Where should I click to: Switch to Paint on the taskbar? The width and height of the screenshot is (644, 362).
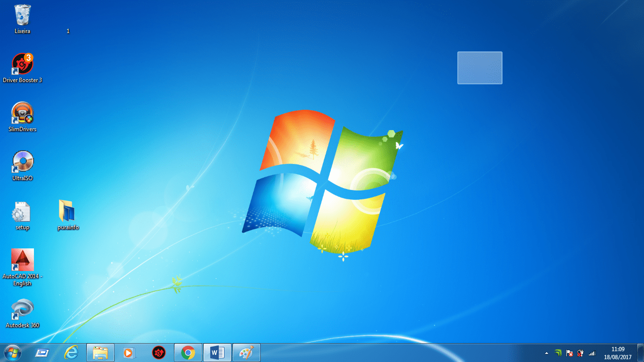(x=247, y=353)
